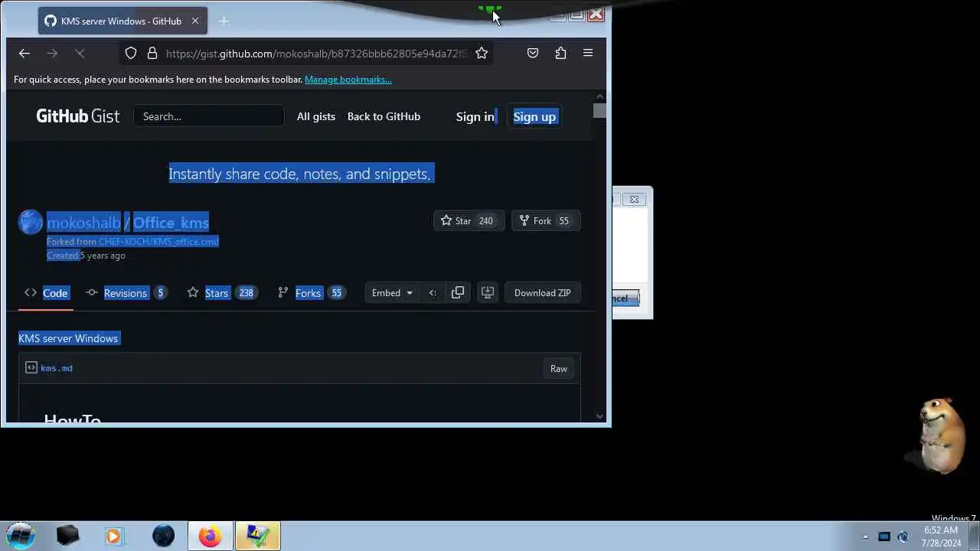Open the Windows Start menu
Viewport: 980px width, 551px height.
(21, 536)
